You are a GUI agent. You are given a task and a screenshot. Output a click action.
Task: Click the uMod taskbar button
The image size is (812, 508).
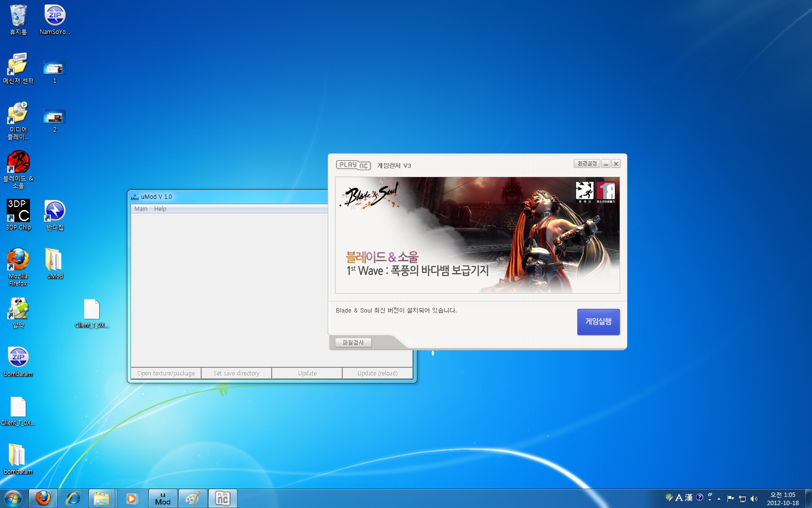click(x=162, y=498)
